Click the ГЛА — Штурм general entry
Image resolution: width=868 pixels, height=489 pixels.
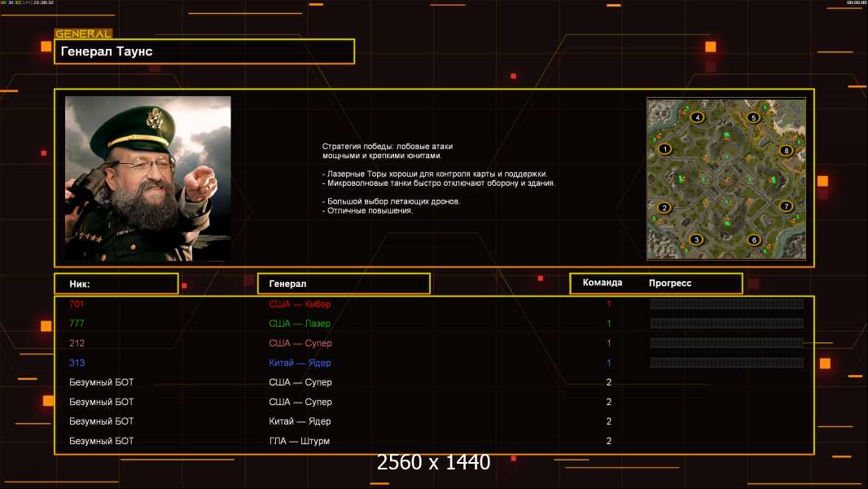300,441
